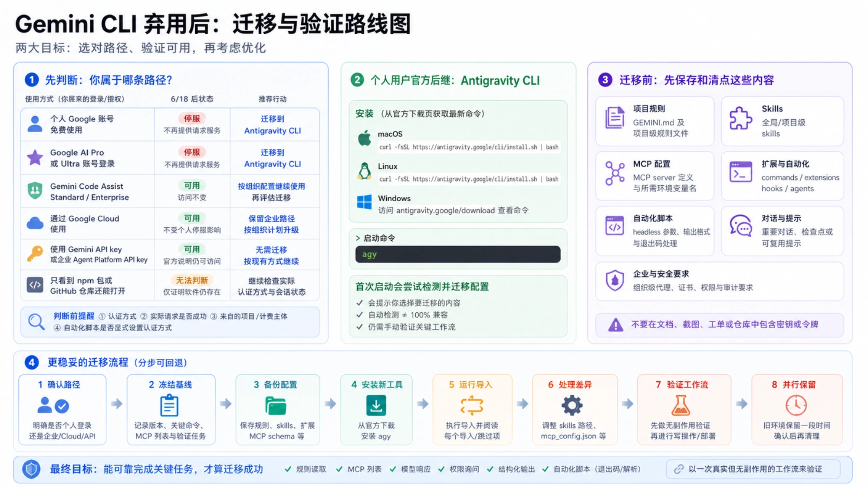The height and width of the screenshot is (488, 868).
Task: Click the terminal icon for 扩展与自动化
Action: tap(740, 172)
